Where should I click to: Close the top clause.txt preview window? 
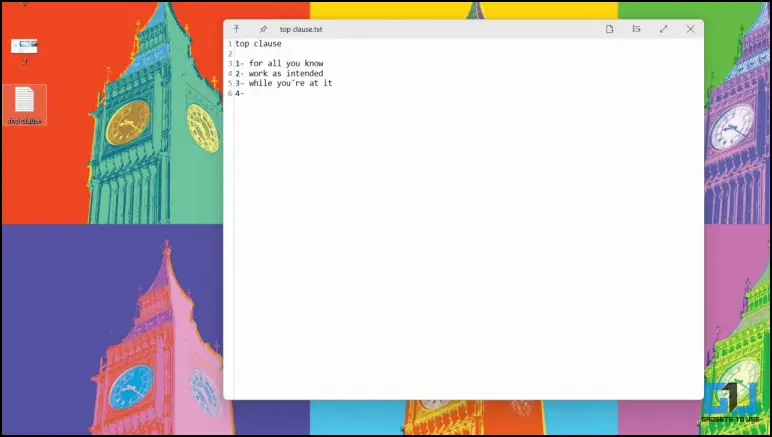click(691, 29)
